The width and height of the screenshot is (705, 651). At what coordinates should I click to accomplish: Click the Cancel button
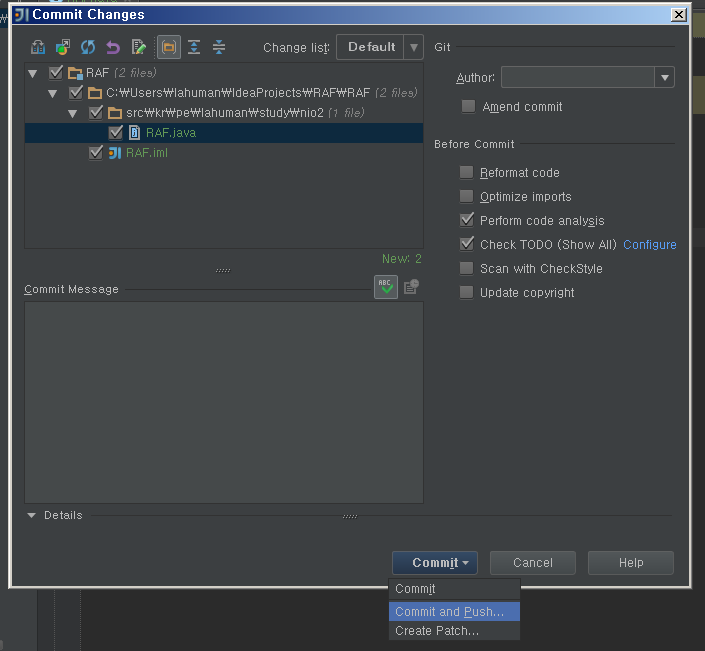(x=533, y=562)
